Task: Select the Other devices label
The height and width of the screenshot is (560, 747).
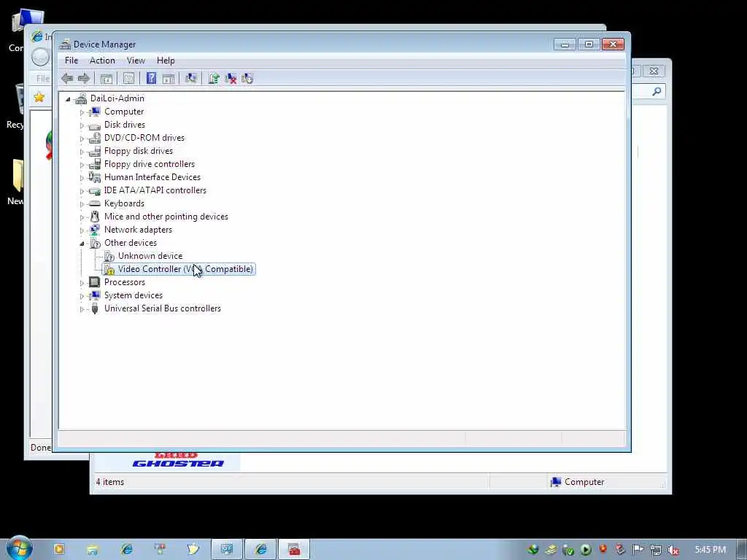Action: pyautogui.click(x=131, y=243)
